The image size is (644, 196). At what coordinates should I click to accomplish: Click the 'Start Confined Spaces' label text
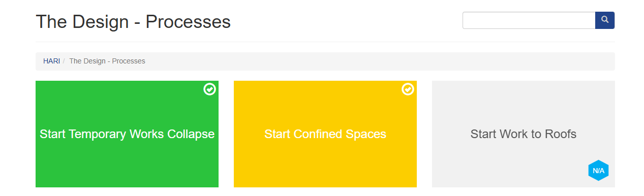[325, 134]
